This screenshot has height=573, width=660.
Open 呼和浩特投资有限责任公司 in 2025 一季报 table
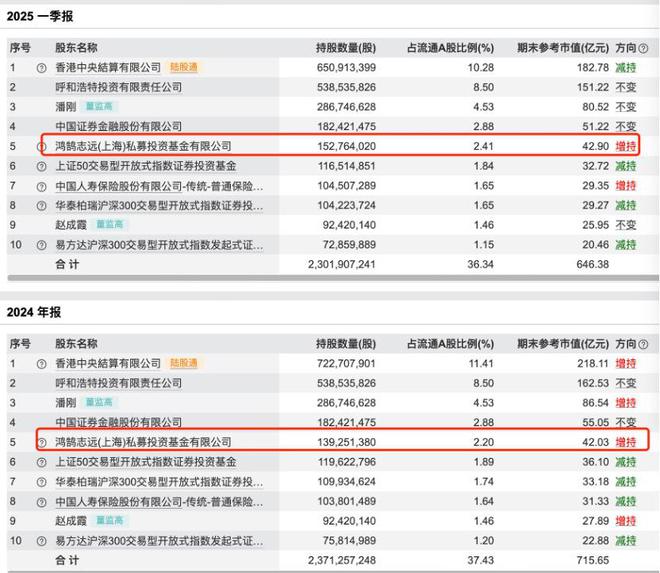click(118, 87)
